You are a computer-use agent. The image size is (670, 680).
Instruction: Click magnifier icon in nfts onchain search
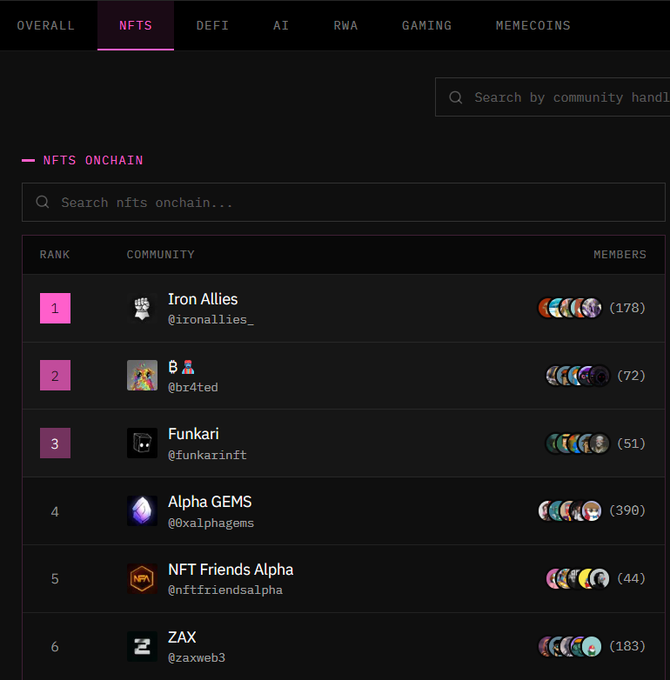pos(42,202)
